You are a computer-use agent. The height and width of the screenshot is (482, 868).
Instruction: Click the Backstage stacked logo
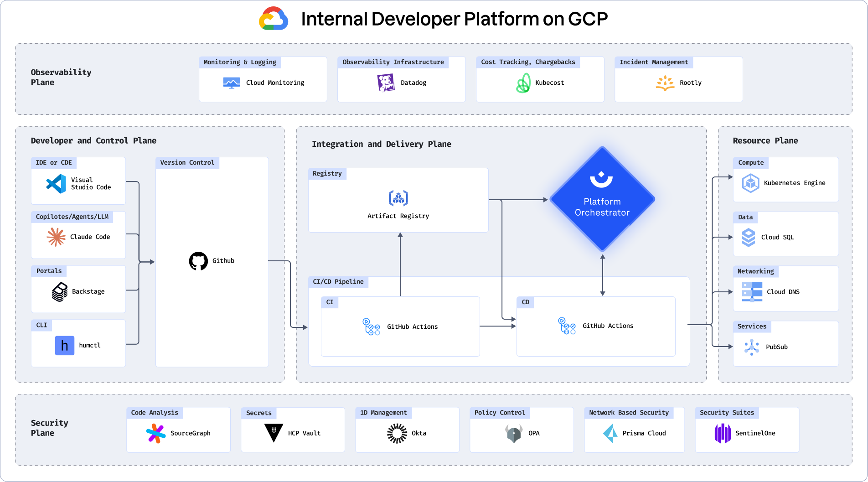[60, 292]
